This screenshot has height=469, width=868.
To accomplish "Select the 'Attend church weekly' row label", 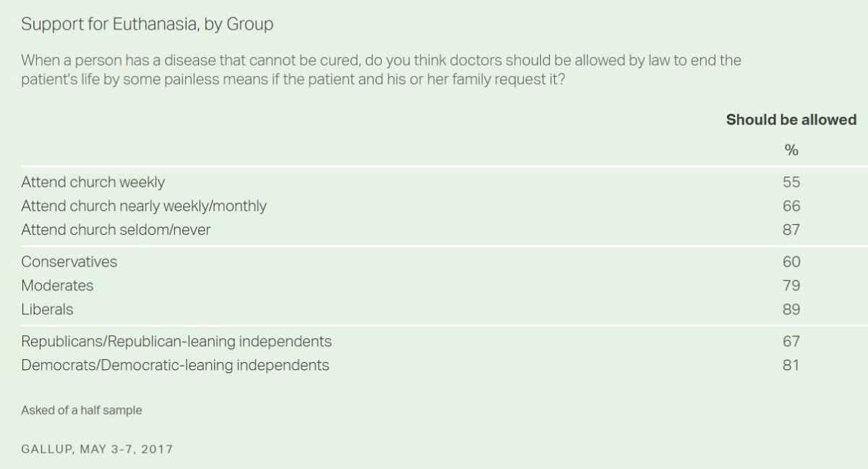I will (93, 183).
